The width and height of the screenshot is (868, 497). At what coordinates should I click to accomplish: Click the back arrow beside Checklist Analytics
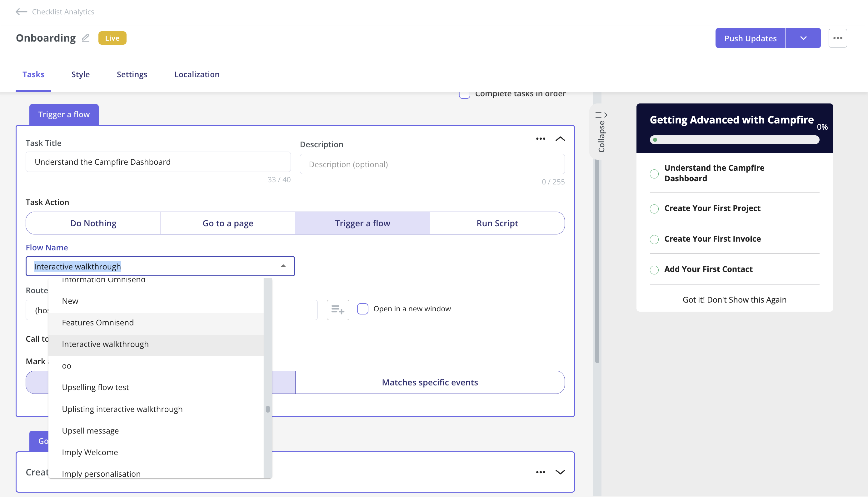[21, 12]
